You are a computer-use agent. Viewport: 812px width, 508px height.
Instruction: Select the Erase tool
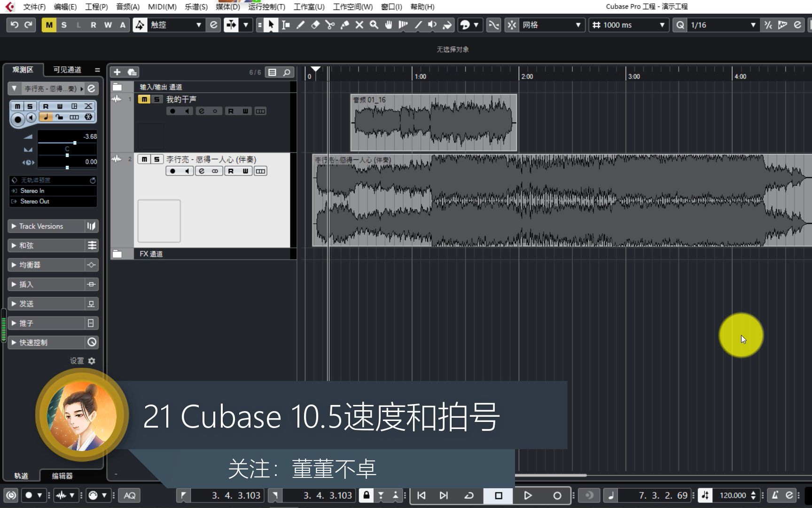[x=315, y=25]
